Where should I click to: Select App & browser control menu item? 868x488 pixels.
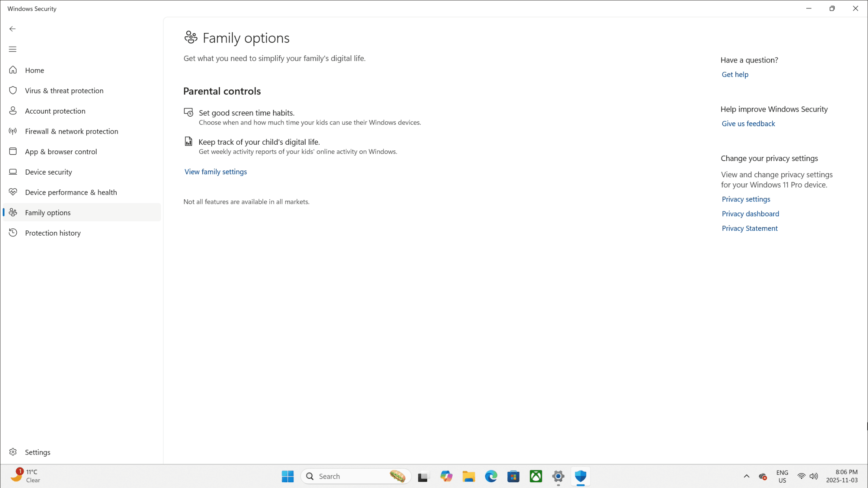tap(61, 152)
